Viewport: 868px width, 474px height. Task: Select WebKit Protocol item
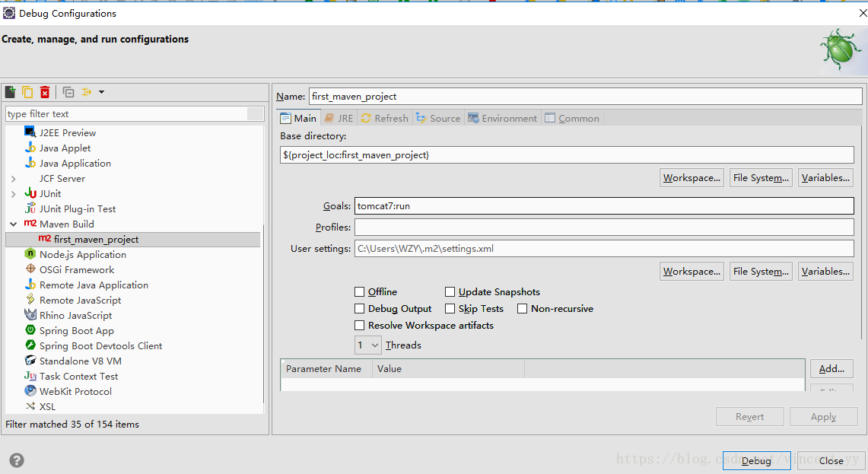point(76,392)
